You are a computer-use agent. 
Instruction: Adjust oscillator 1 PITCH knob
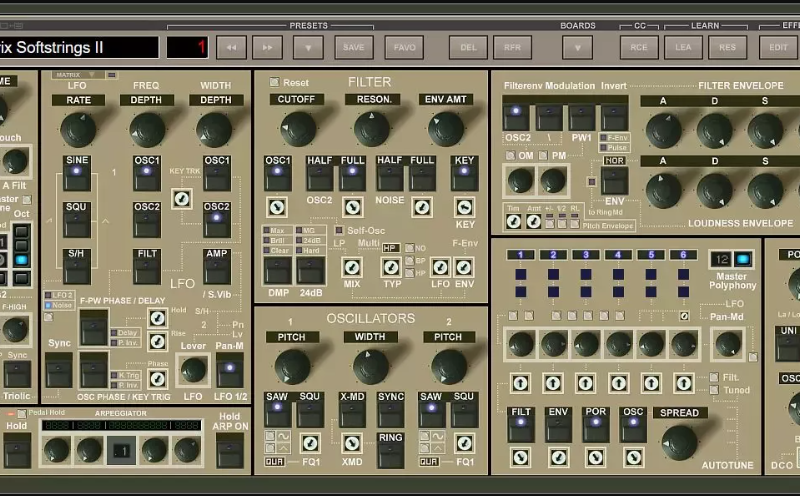tap(292, 366)
